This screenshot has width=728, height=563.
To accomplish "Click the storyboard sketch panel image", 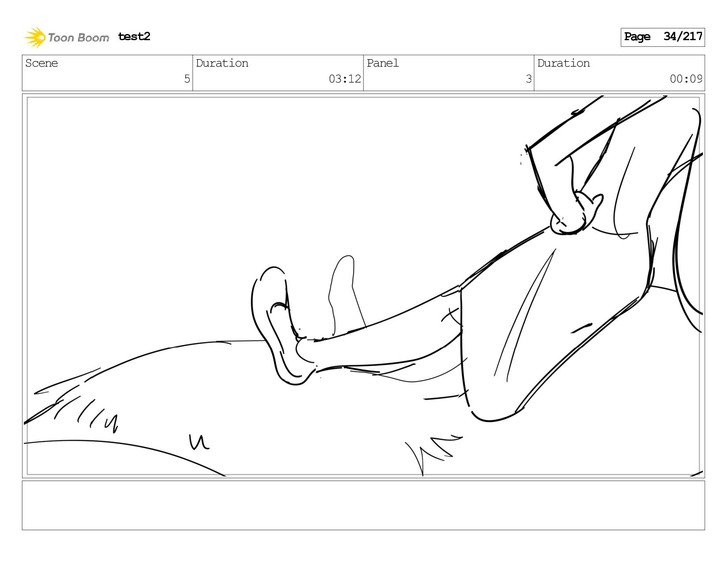I will [x=364, y=286].
